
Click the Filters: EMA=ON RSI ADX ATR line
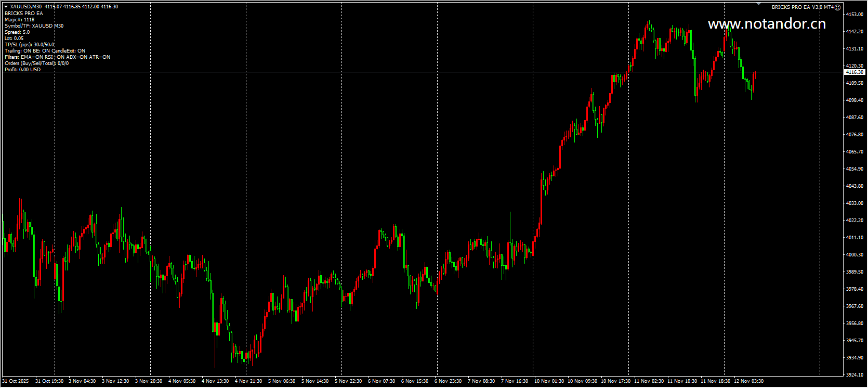(x=57, y=57)
